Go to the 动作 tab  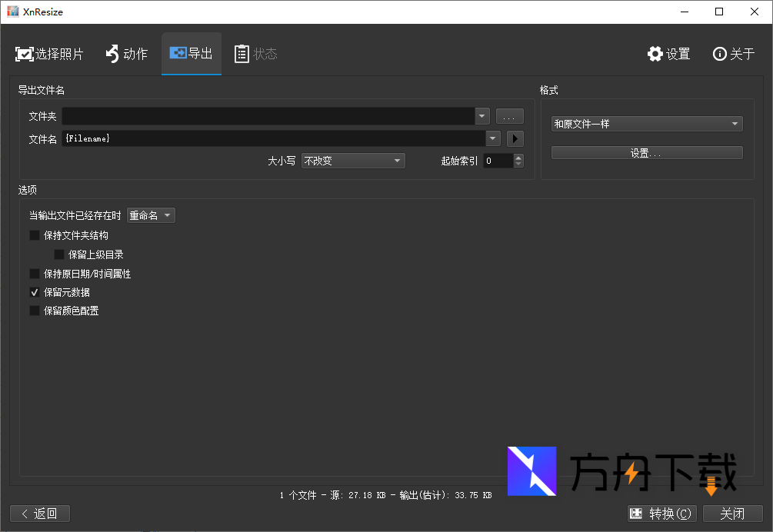[x=127, y=53]
